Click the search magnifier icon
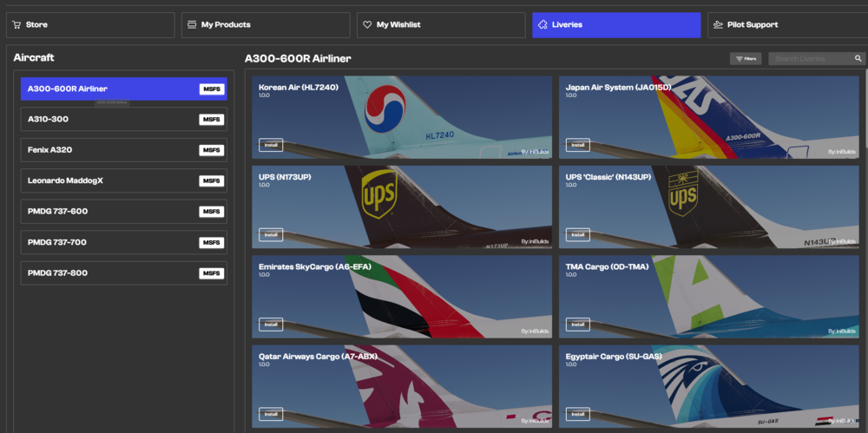The width and height of the screenshot is (868, 433). click(858, 59)
